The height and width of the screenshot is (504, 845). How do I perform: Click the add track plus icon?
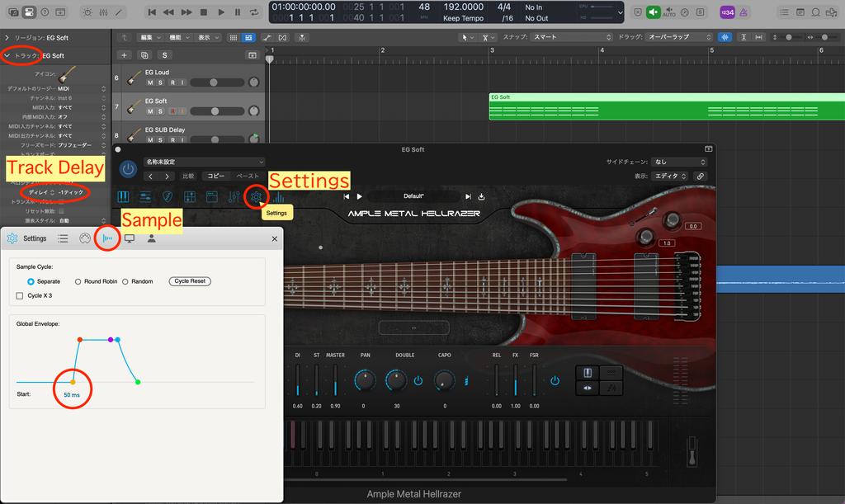pyautogui.click(x=124, y=55)
